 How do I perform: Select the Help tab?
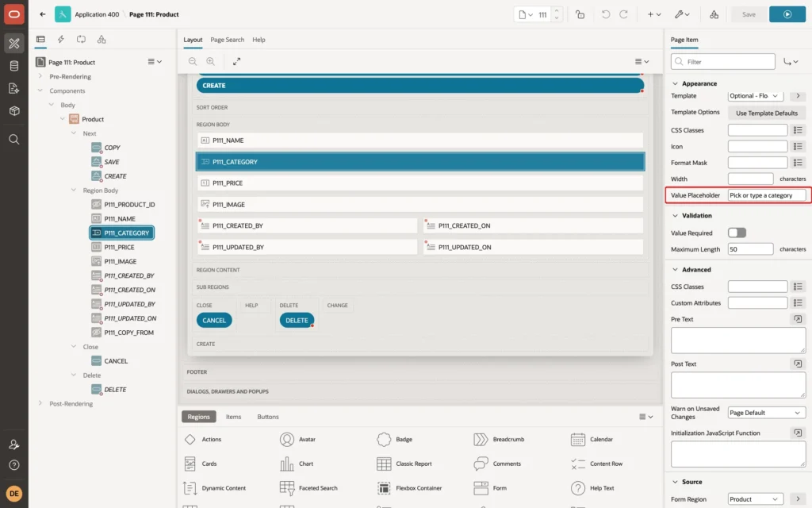tap(259, 40)
